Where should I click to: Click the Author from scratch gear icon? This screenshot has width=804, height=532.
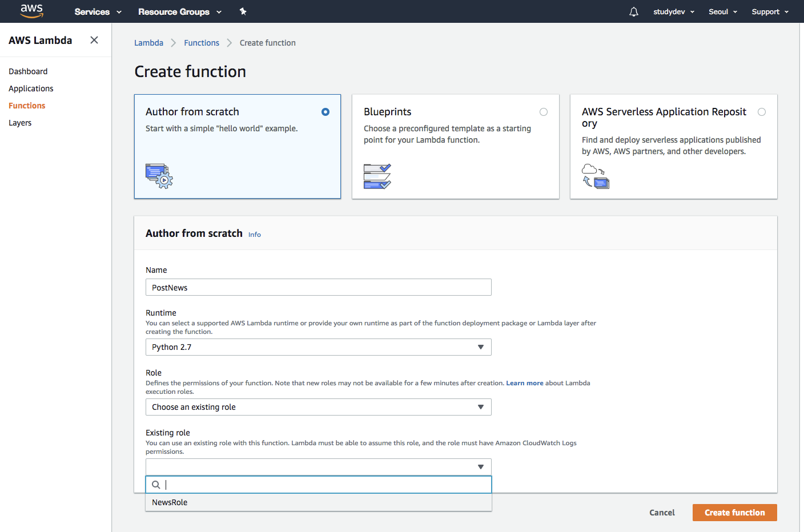[159, 176]
